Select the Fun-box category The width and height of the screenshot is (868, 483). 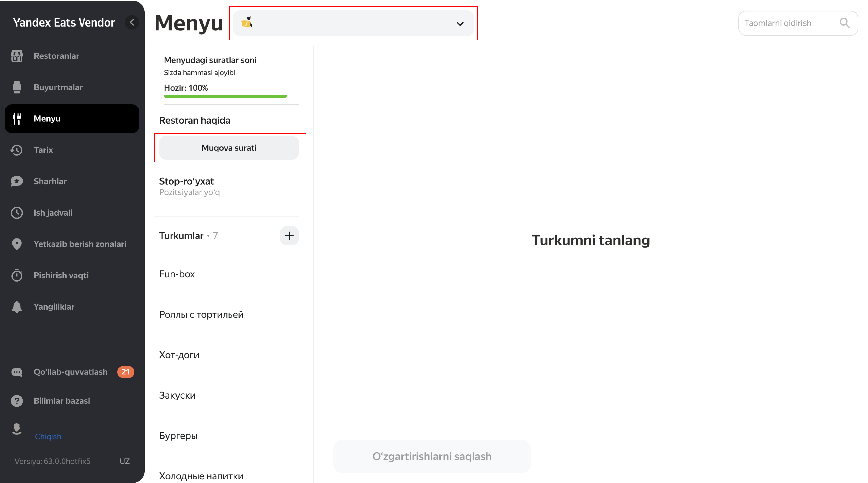(177, 274)
